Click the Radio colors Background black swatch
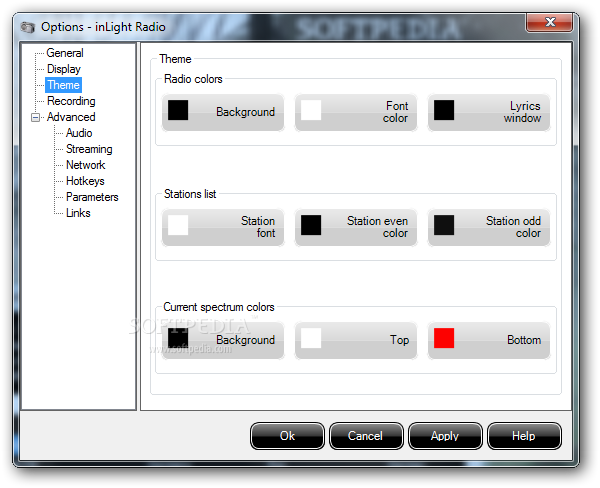 (178, 110)
